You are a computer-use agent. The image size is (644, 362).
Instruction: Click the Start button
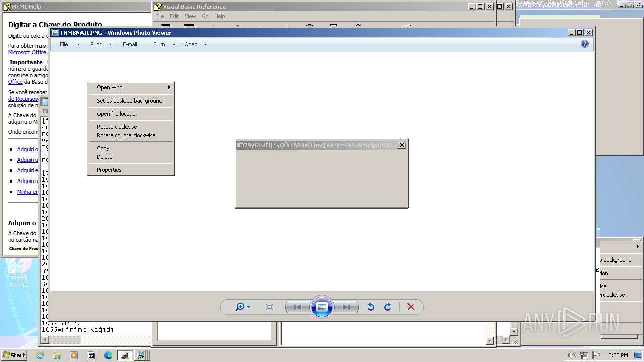tap(14, 355)
